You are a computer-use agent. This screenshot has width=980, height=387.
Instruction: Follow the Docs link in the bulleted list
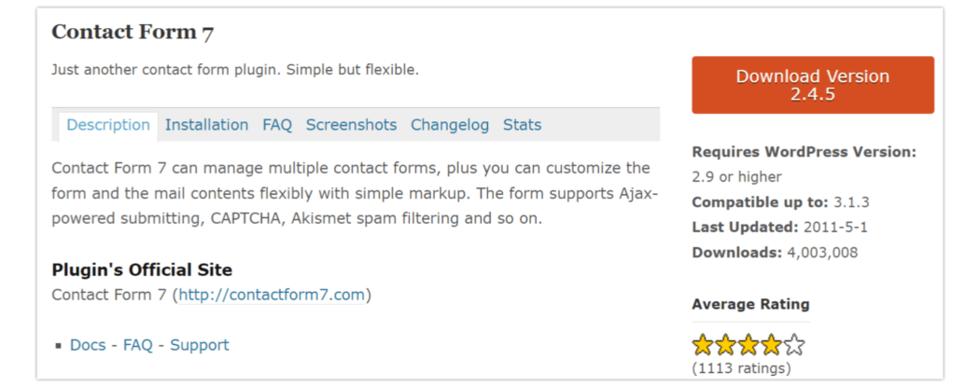click(x=88, y=345)
